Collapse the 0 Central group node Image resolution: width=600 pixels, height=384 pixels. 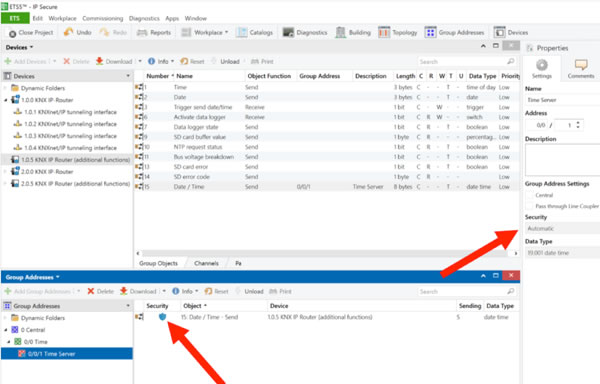pyautogui.click(x=6, y=330)
